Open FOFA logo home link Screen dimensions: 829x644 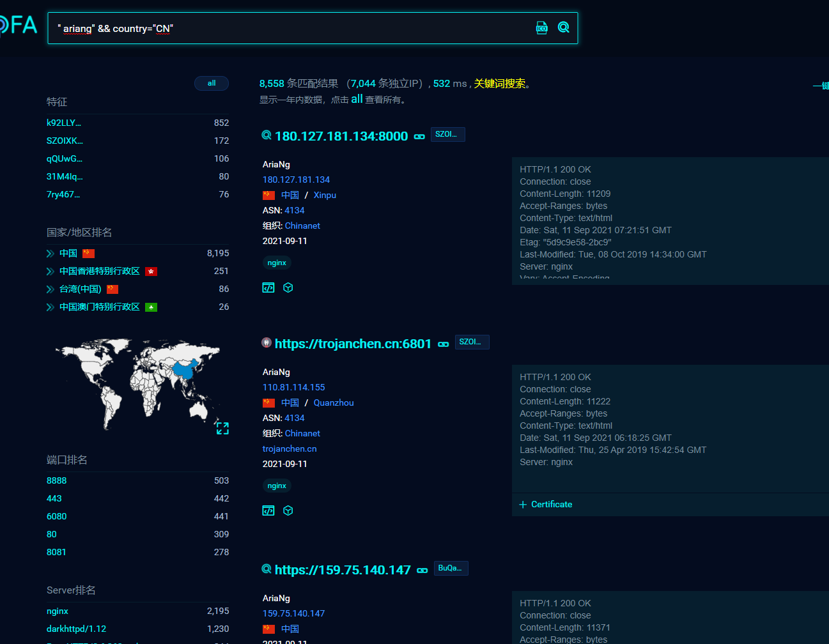(18, 26)
